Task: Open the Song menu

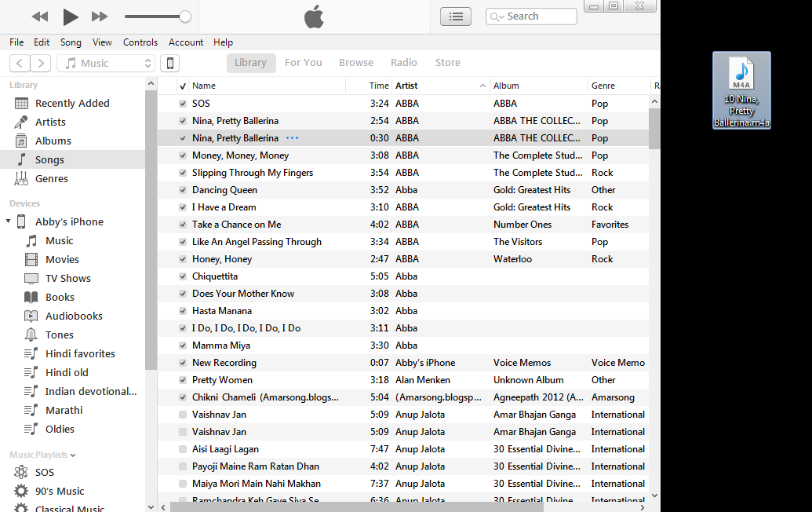Action: 71,42
